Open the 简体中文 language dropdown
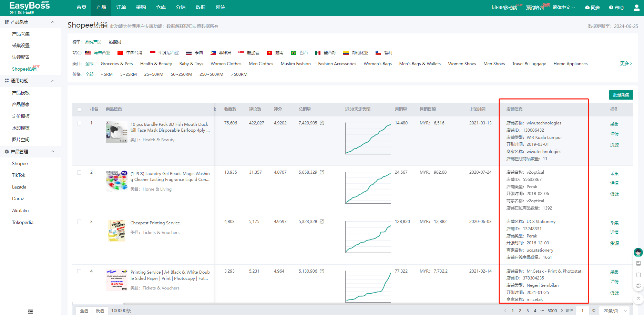 pos(564,7)
